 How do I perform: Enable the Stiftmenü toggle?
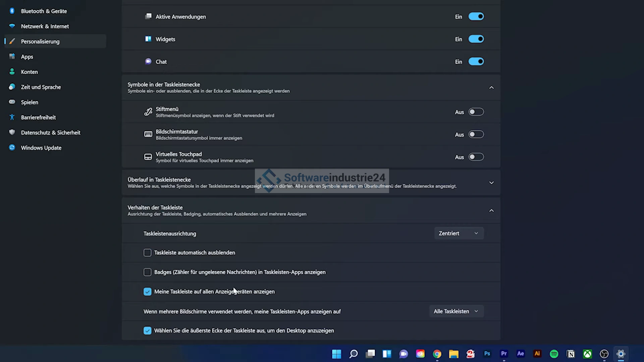(x=476, y=112)
